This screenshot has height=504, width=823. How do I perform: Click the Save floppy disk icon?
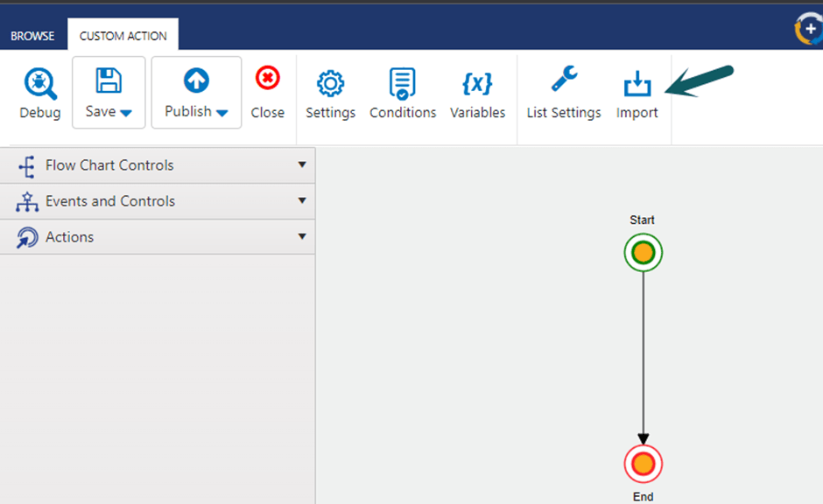pyautogui.click(x=109, y=81)
